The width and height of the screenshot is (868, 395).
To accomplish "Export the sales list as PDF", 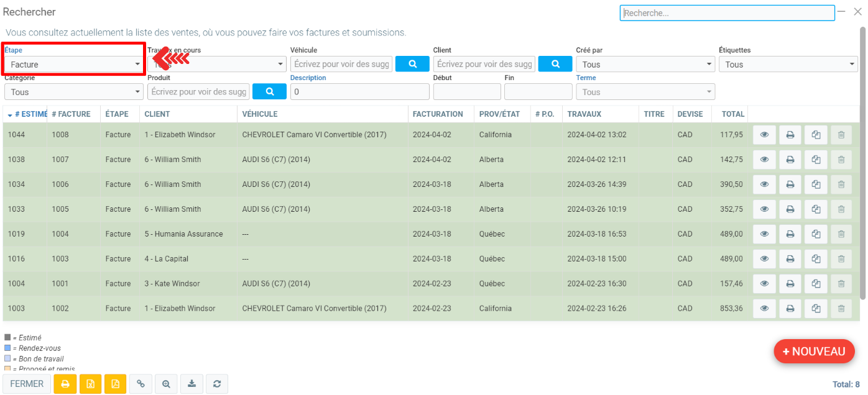I will coord(116,384).
